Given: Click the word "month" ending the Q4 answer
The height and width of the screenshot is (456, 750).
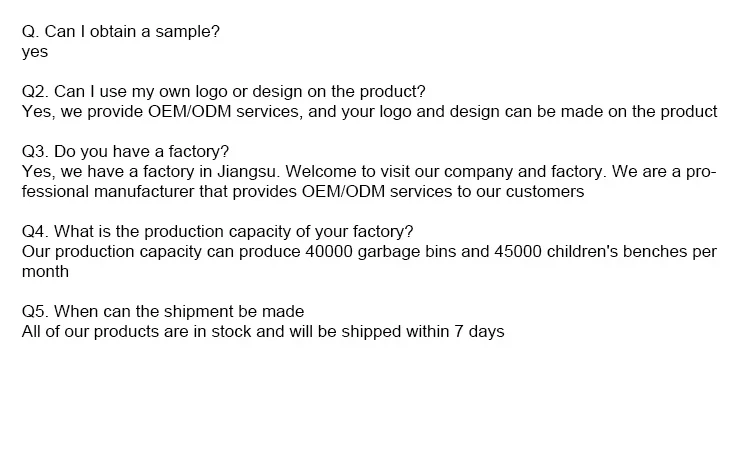Looking at the screenshot, I should click(x=45, y=271).
